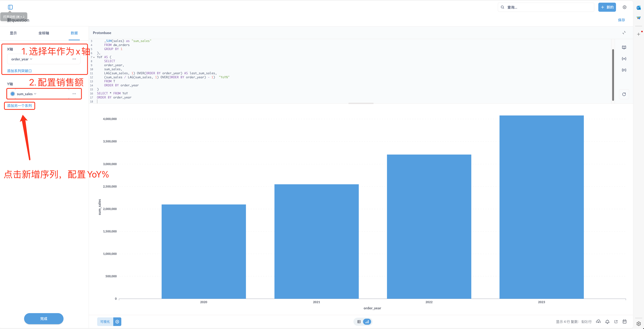The image size is (644, 329).
Task: Click the 2023 bar in chart
Action: (542, 207)
